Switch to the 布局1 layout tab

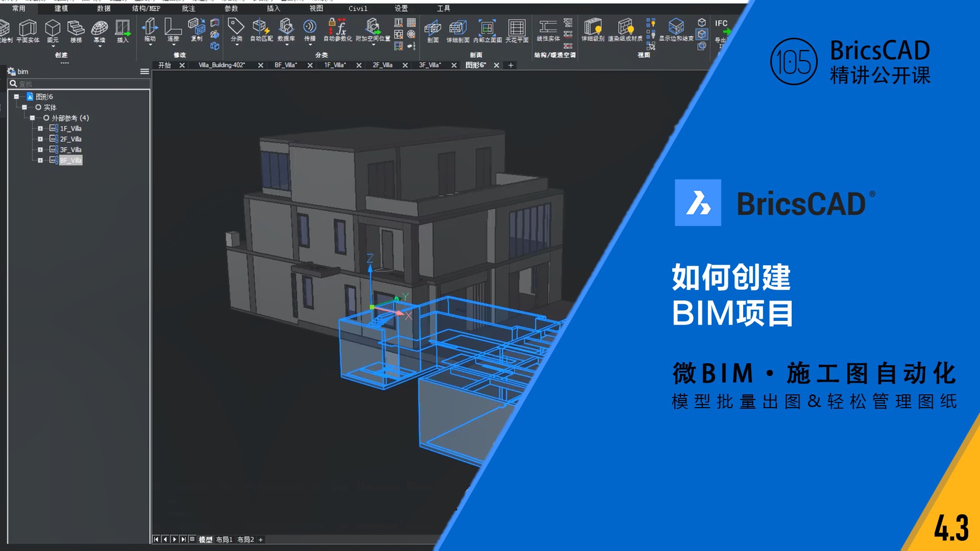coord(224,539)
